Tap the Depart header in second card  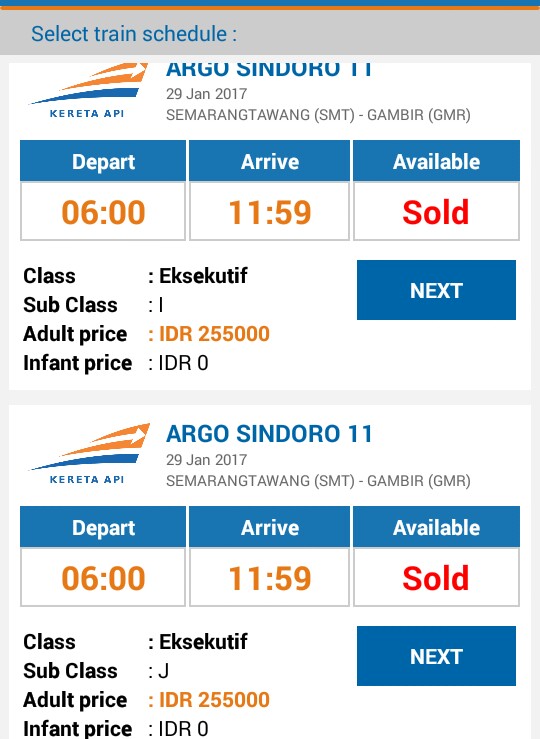(103, 527)
